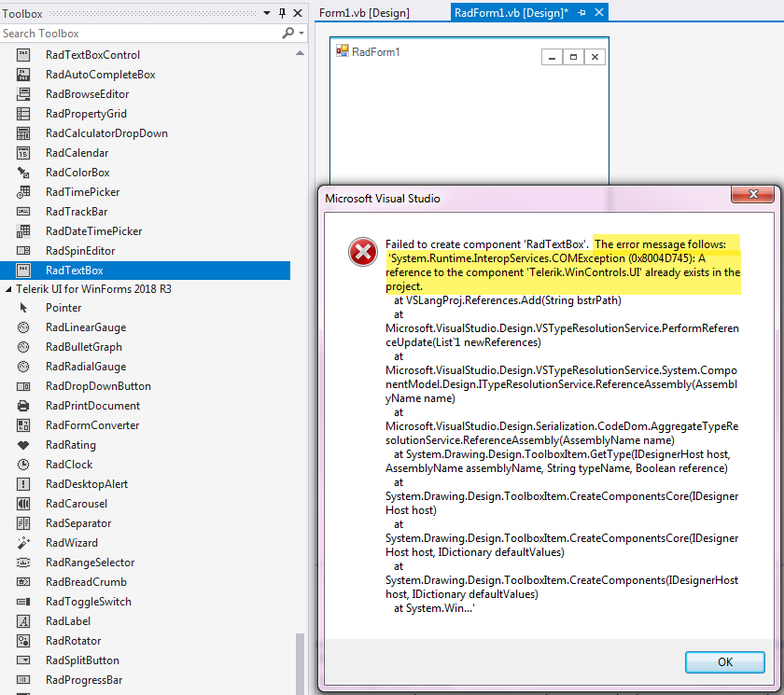Viewport: 784px width, 695px height.
Task: Click the RadSpinEditor icon
Action: [23, 251]
